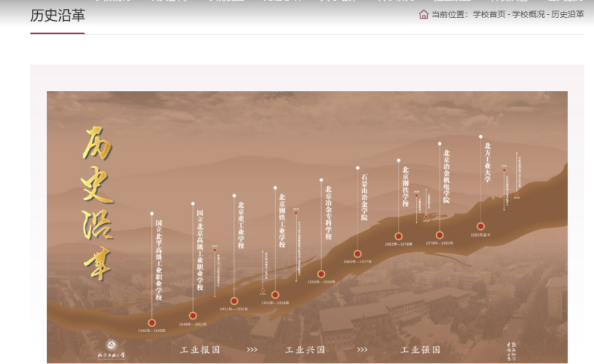Click the chevron arrows before 工业强国
Image resolution: width=594 pixels, height=364 pixels.
(x=363, y=350)
